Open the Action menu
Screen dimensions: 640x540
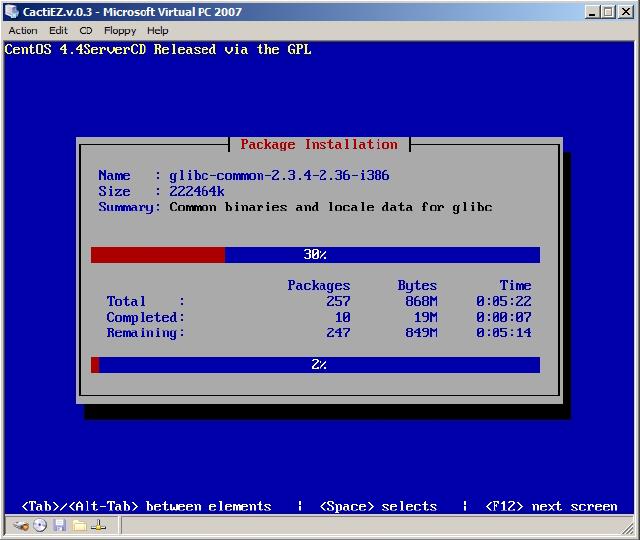[23, 31]
